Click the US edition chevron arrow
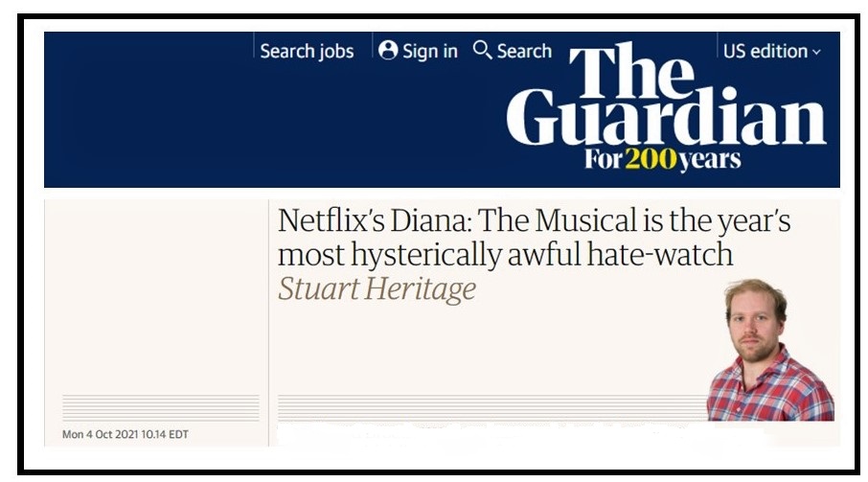The width and height of the screenshot is (868, 482). pyautogui.click(x=816, y=52)
